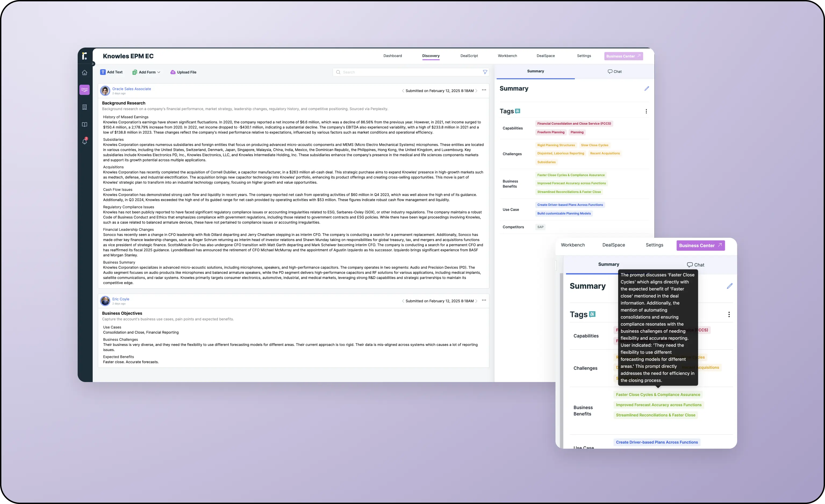The width and height of the screenshot is (825, 504).
Task: Switch to Workbench tab in the zoomed inset
Action: coord(573,245)
